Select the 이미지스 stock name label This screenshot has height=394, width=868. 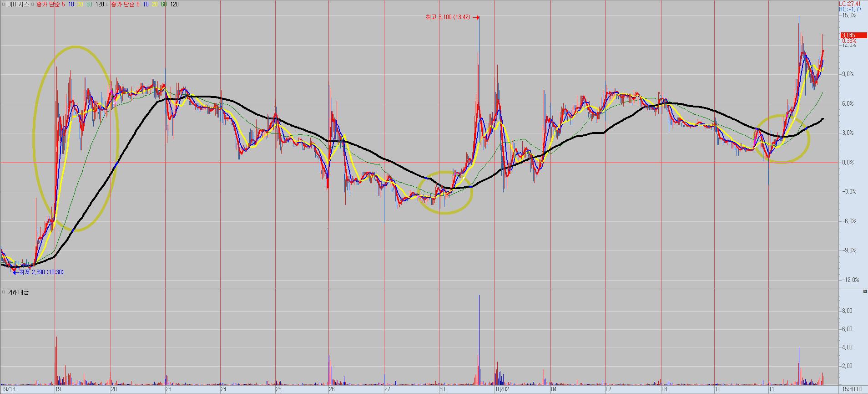pyautogui.click(x=19, y=4)
